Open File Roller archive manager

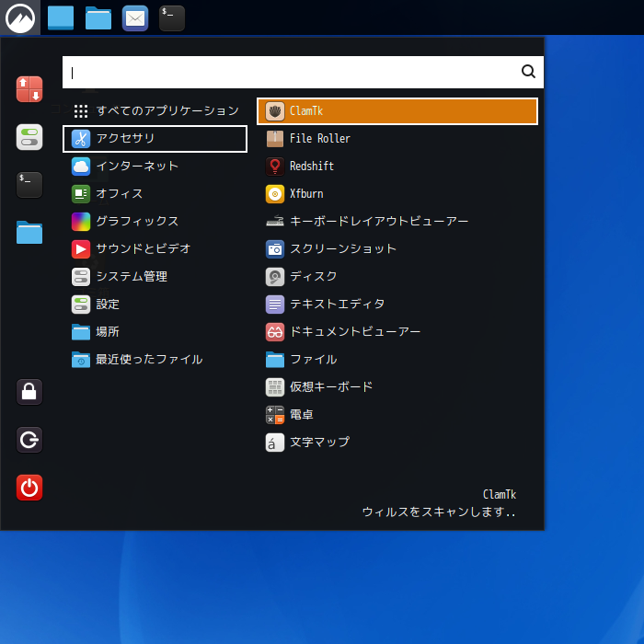click(x=397, y=138)
